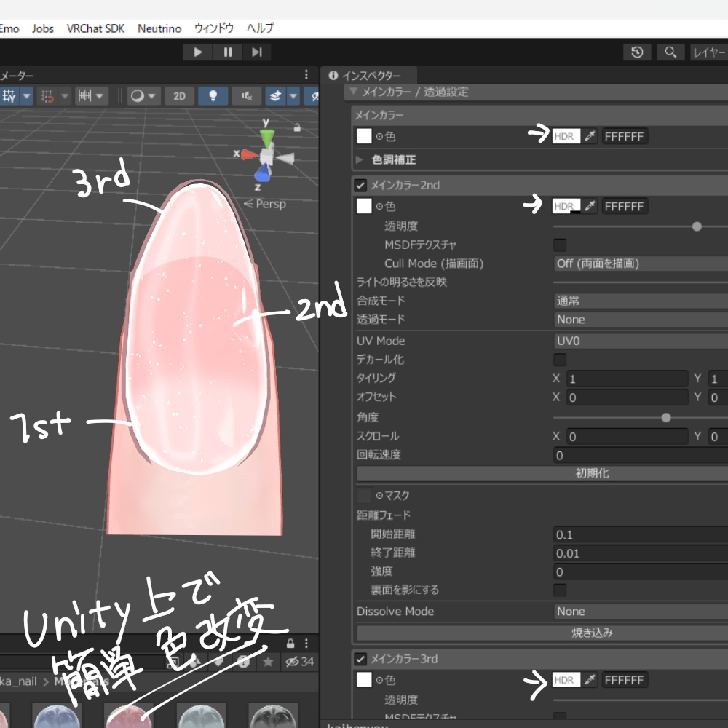Select the インスペクター tab
This screenshot has width=728, height=728.
click(x=368, y=76)
